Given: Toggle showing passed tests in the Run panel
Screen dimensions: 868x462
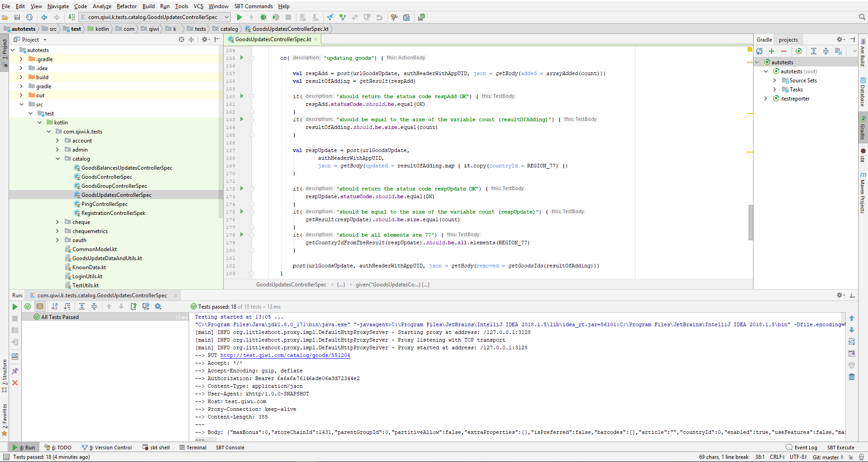Looking at the screenshot, I should pos(28,306).
